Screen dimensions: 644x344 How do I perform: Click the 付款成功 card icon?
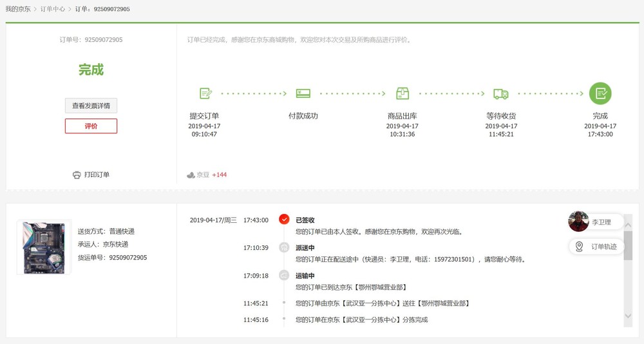click(303, 93)
